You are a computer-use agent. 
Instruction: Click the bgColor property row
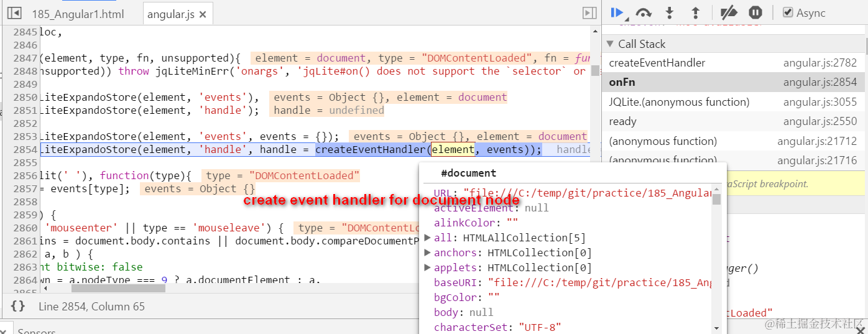click(467, 297)
